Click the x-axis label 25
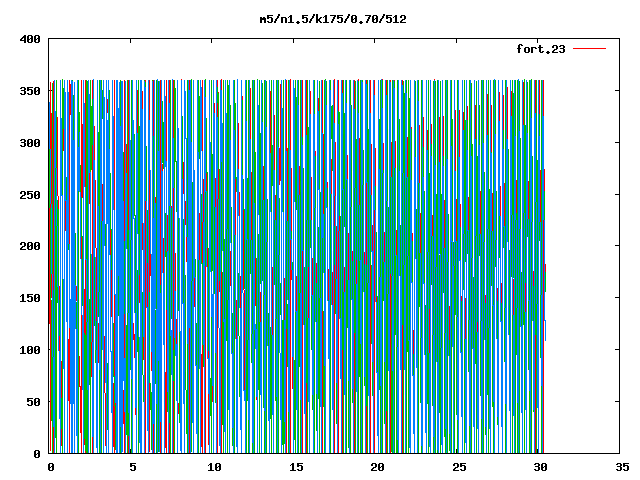Screen dimensions: 640x480 click(459, 467)
